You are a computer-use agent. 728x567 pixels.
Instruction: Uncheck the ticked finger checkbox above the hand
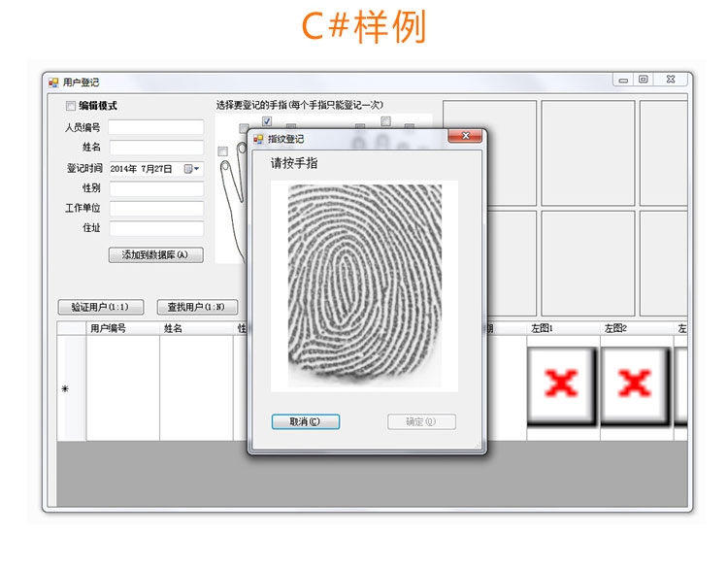click(x=267, y=121)
